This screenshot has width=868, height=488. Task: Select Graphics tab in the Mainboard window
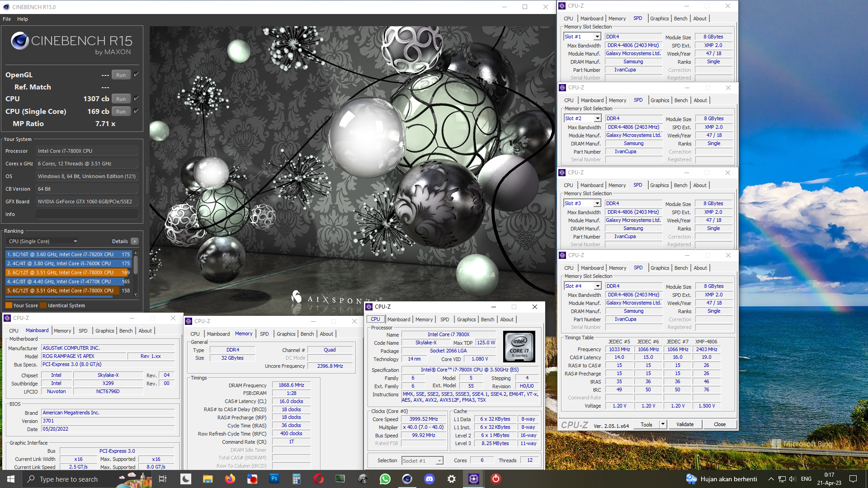tap(105, 331)
